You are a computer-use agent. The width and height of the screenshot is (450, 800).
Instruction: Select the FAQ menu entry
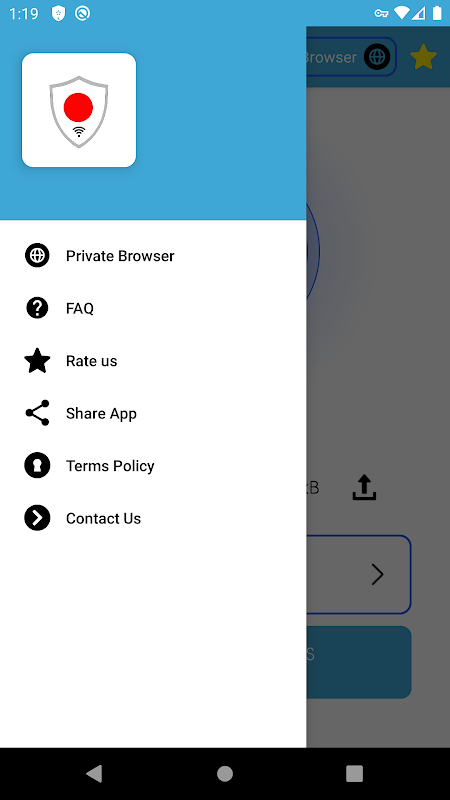[x=80, y=308]
